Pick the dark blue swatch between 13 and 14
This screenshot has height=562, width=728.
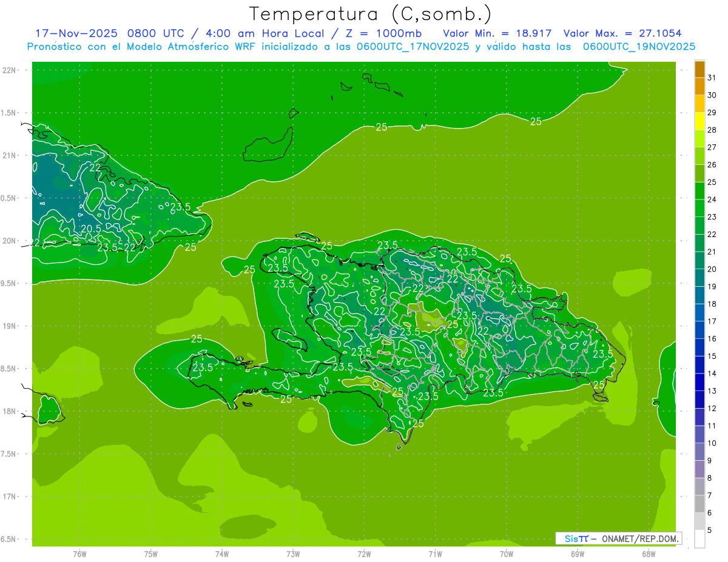(699, 383)
